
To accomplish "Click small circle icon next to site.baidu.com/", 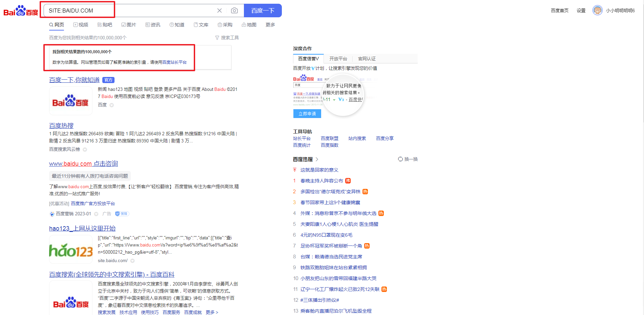I will pyautogui.click(x=132, y=261).
